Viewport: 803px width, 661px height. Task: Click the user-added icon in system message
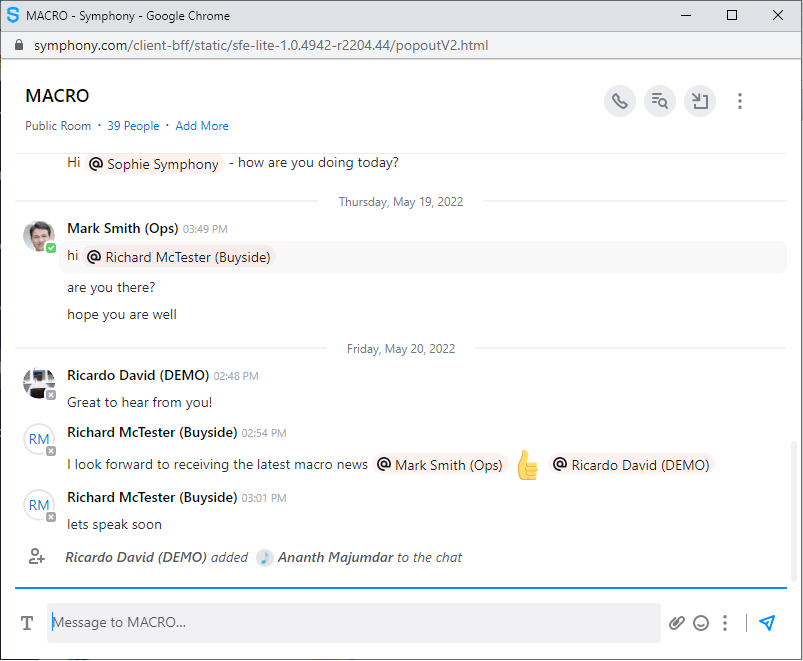coord(36,557)
